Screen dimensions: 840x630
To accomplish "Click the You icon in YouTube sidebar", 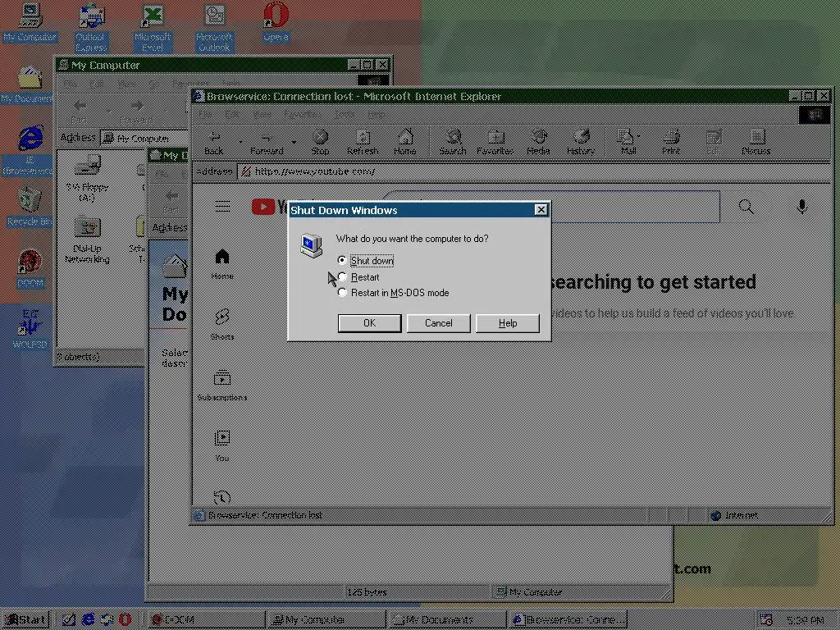I will click(222, 438).
